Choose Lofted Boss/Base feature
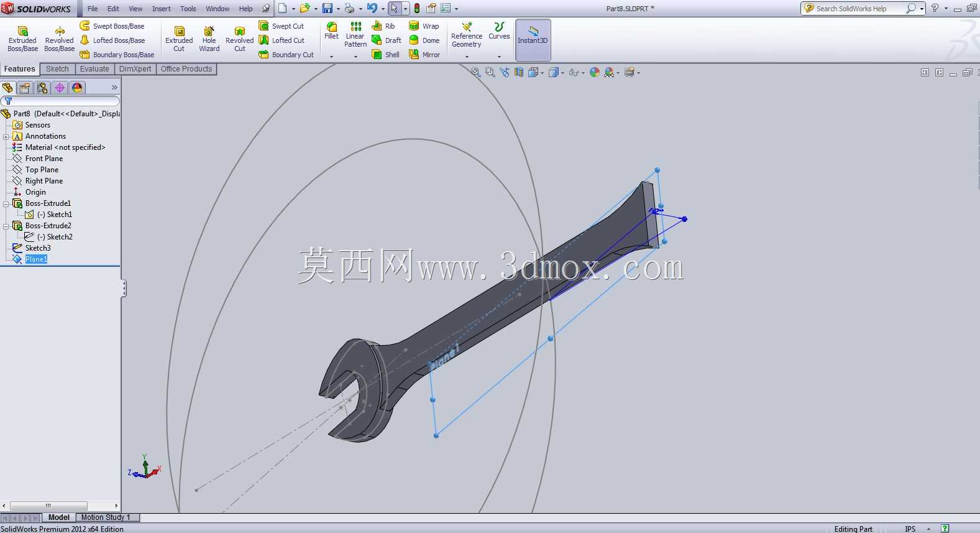The width and height of the screenshot is (980, 533). [112, 40]
